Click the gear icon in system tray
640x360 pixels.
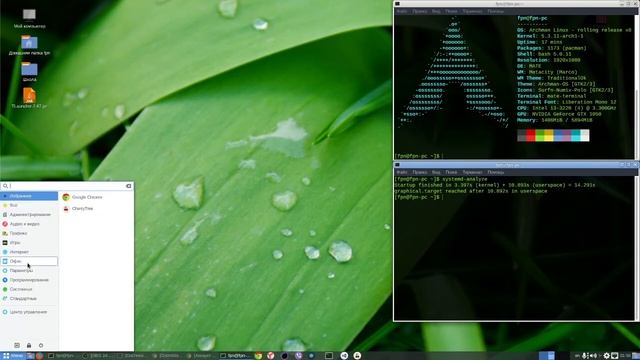coord(607,356)
